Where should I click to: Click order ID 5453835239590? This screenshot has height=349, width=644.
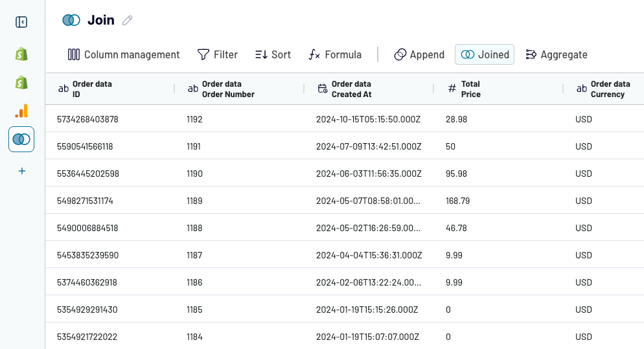88,255
